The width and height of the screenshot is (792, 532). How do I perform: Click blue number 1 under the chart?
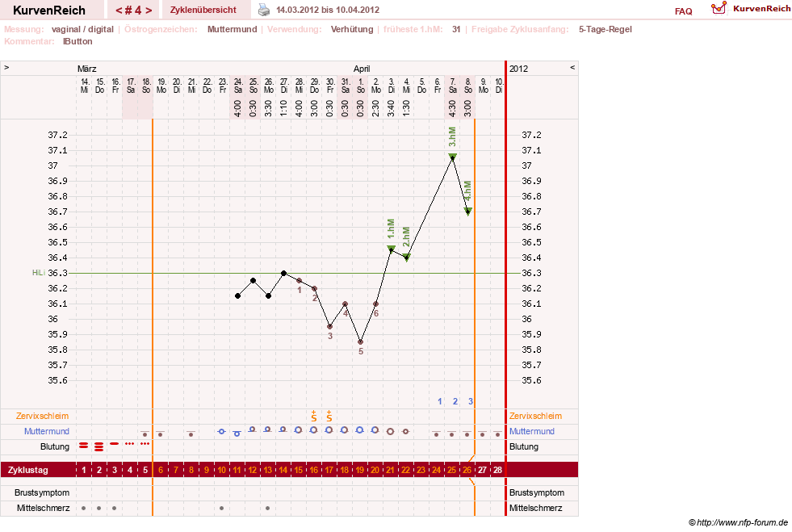pyautogui.click(x=440, y=401)
